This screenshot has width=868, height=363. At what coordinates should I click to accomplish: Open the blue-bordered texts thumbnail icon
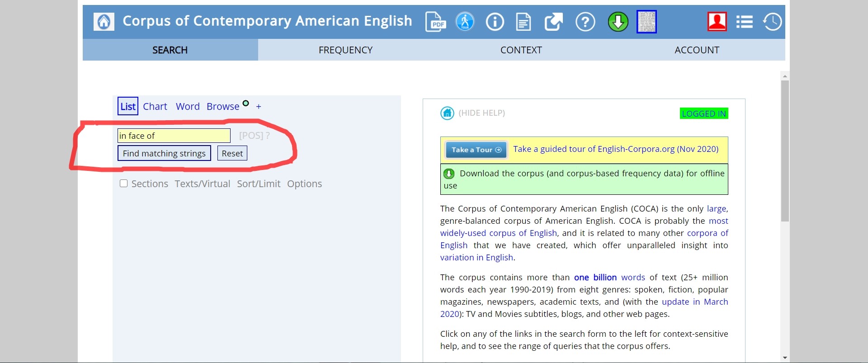point(646,22)
